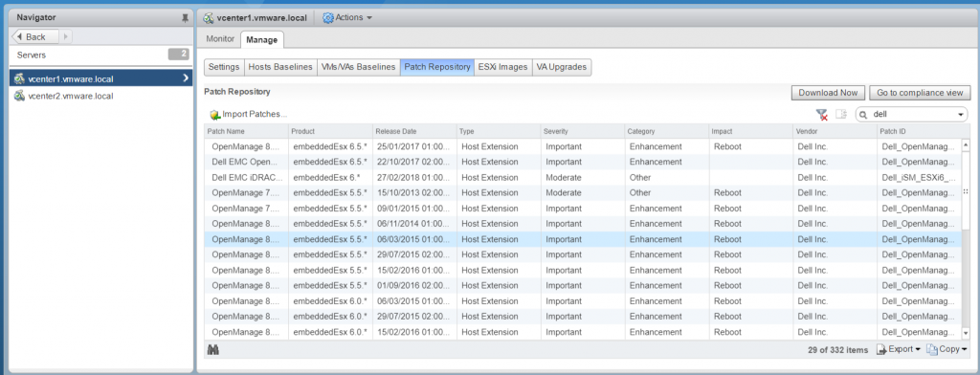This screenshot has width=980, height=375.
Task: Sort by Patch Name column header
Action: 246,131
